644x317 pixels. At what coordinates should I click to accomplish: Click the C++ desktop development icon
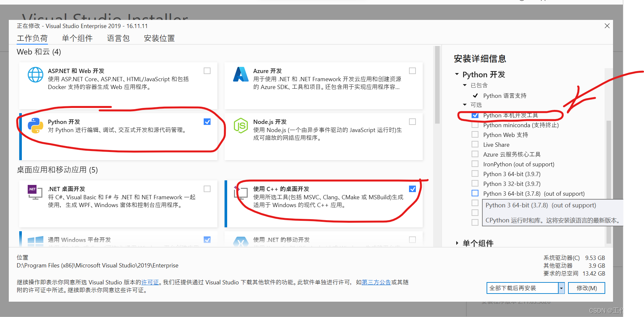click(241, 192)
